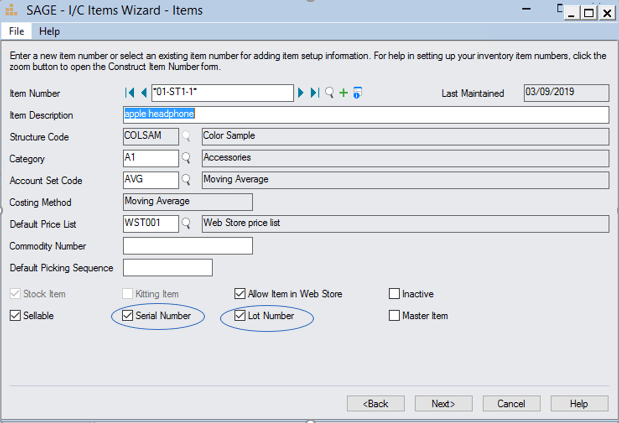This screenshot has height=423, width=619.
Task: Click the Default Picking Sequence field
Action: coord(168,268)
